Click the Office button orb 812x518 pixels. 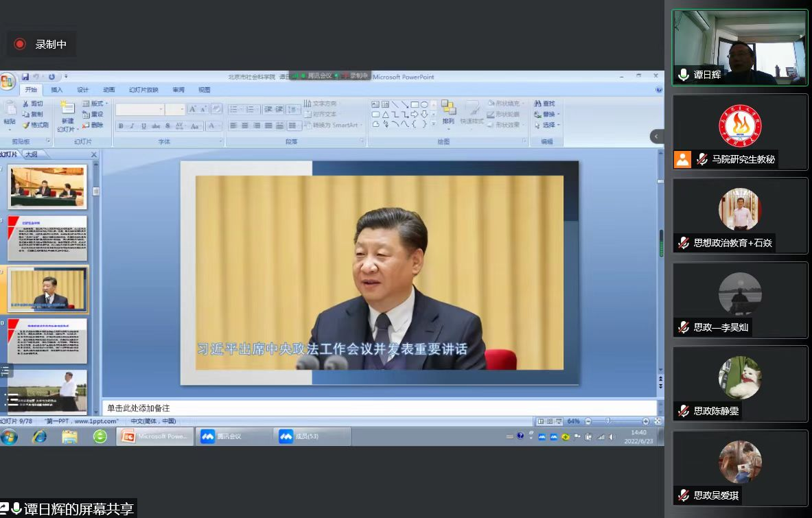point(6,82)
